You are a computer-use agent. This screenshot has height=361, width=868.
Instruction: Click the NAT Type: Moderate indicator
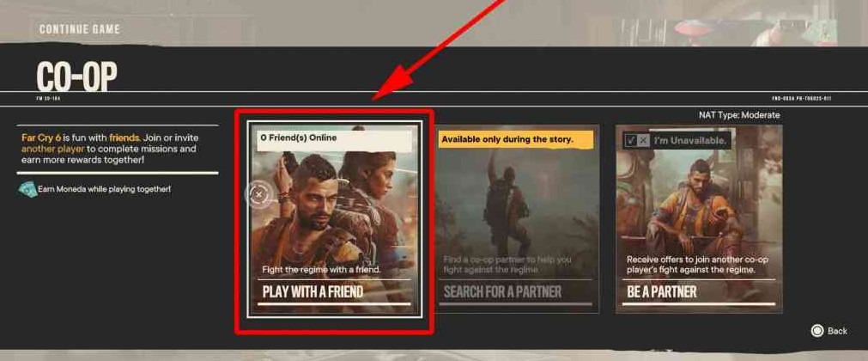(x=739, y=115)
